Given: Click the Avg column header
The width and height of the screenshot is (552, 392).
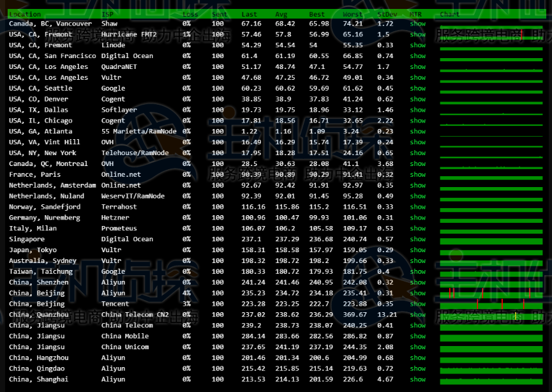Looking at the screenshot, I should 281,14.
